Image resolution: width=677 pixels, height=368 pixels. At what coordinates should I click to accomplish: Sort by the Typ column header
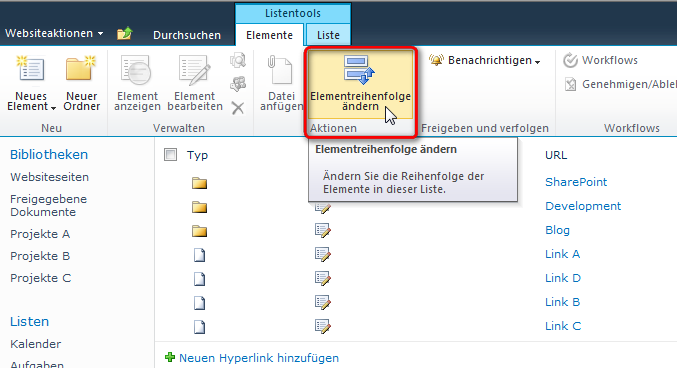coord(197,155)
